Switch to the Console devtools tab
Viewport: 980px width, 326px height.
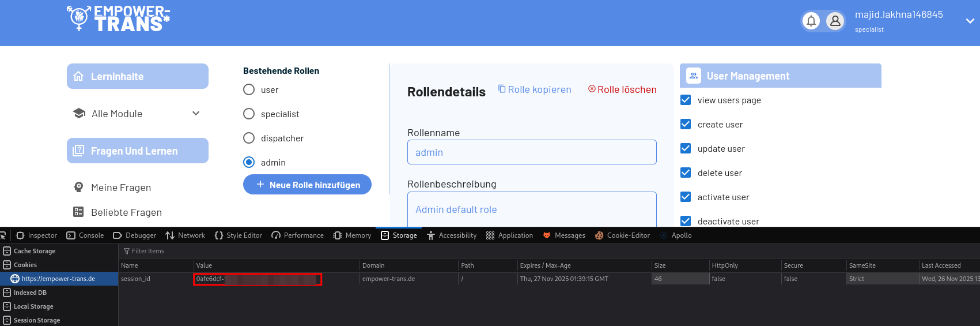click(85, 235)
